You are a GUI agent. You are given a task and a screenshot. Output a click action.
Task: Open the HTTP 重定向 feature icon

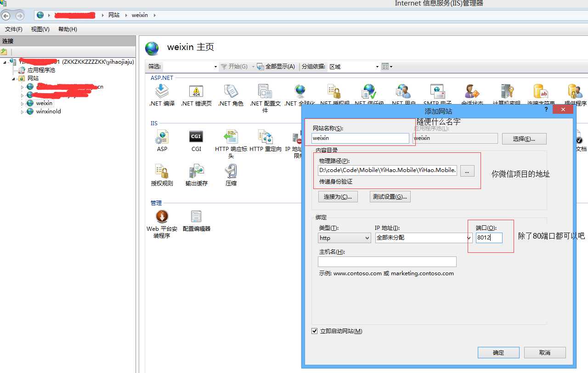click(x=265, y=137)
